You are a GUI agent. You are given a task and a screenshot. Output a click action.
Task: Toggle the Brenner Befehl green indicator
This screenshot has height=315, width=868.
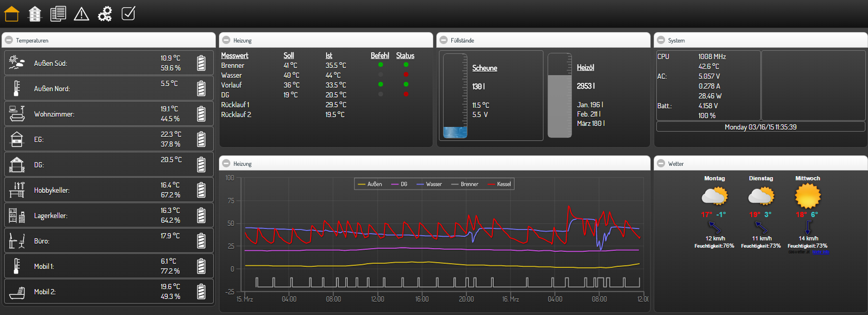coord(381,65)
